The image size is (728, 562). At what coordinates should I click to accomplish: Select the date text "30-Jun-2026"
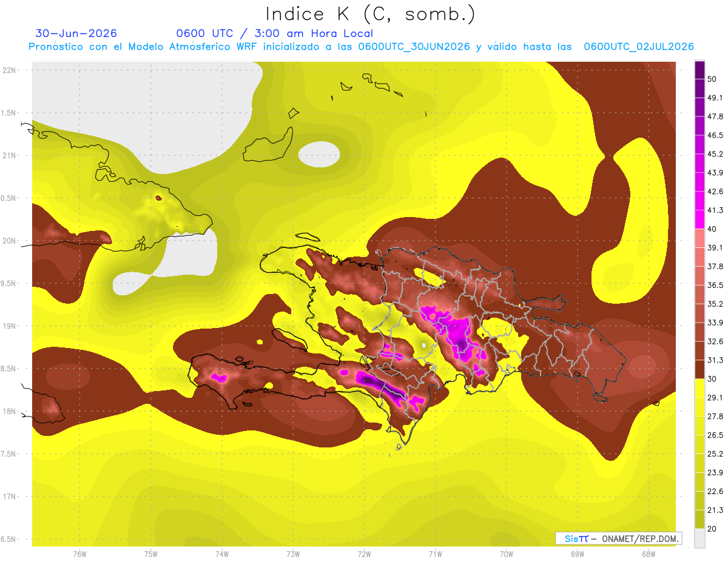point(76,33)
